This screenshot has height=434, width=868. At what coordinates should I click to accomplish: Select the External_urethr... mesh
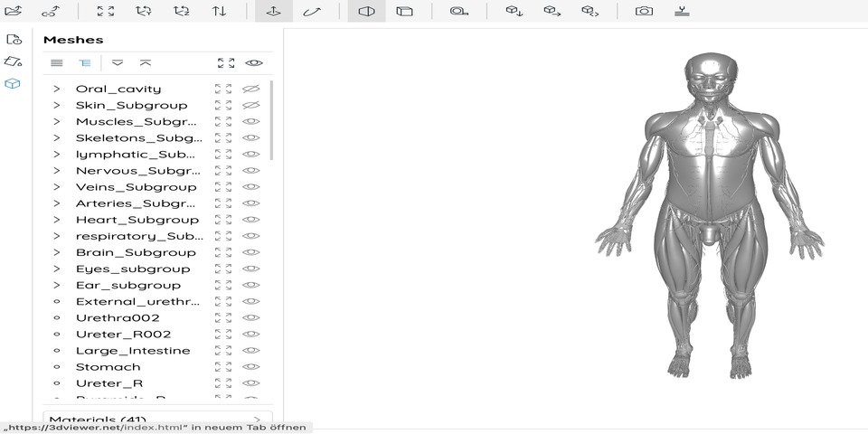137,302
